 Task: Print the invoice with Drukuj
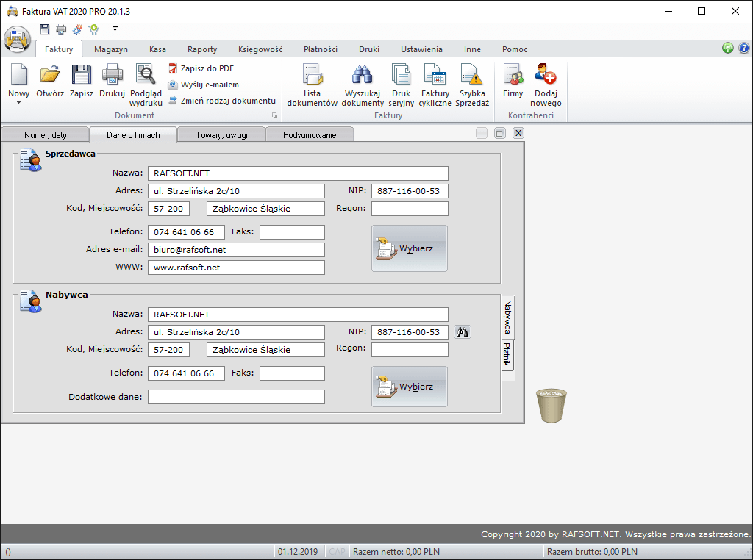click(113, 81)
